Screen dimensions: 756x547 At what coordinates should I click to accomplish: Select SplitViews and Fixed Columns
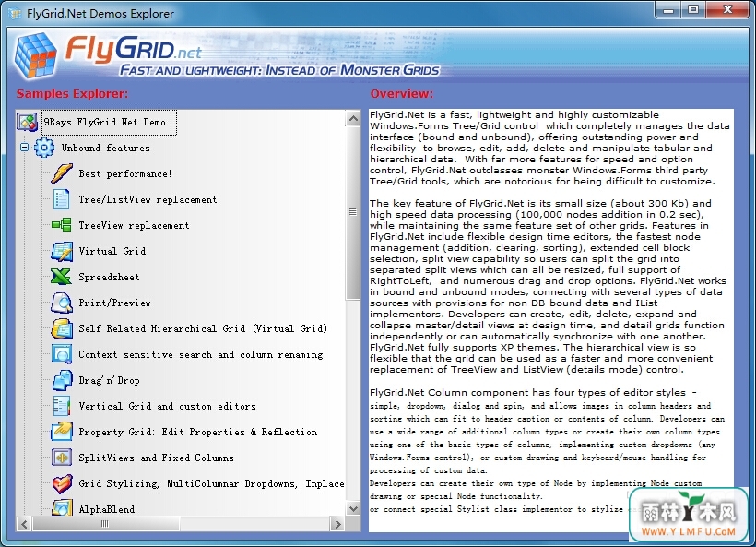[x=156, y=458]
